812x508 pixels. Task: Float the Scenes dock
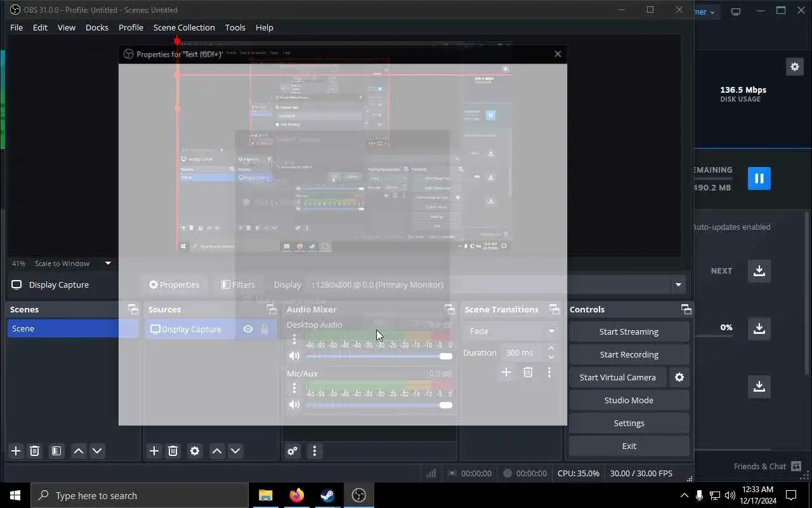pos(133,309)
